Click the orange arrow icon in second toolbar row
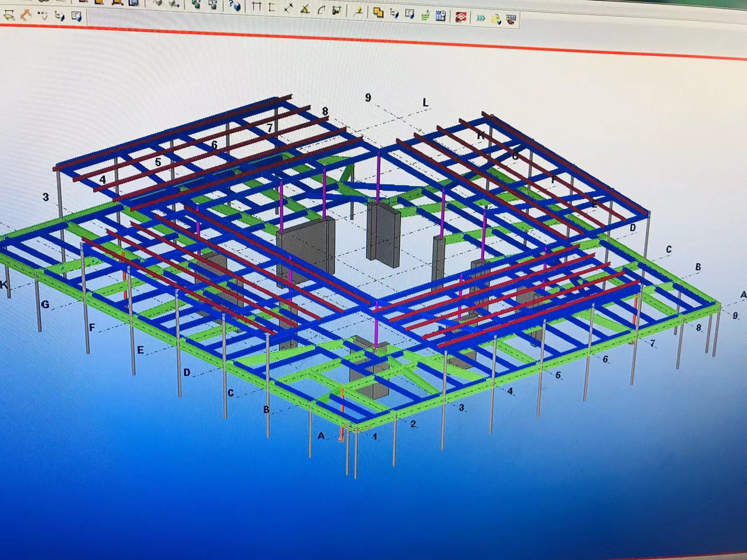747x560 pixels. pos(26,16)
